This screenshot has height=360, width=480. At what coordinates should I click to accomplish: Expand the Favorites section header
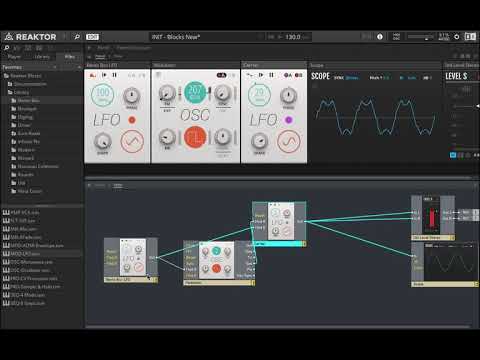pos(42,67)
